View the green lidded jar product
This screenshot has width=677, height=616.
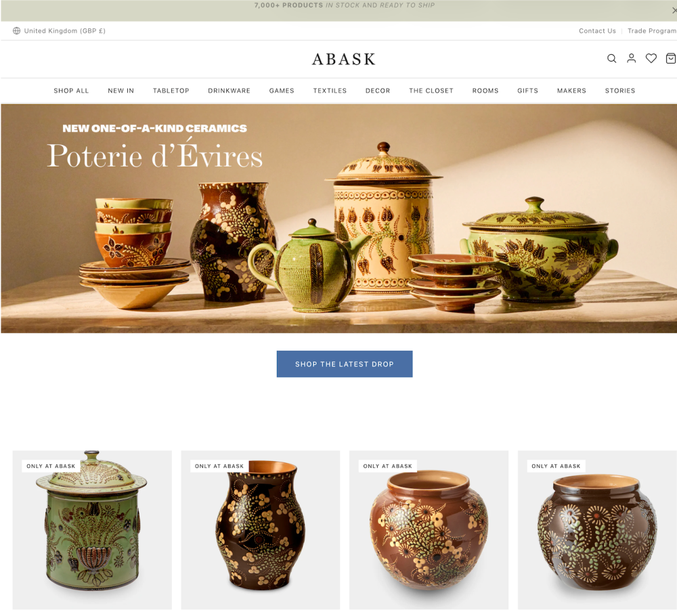[92, 530]
